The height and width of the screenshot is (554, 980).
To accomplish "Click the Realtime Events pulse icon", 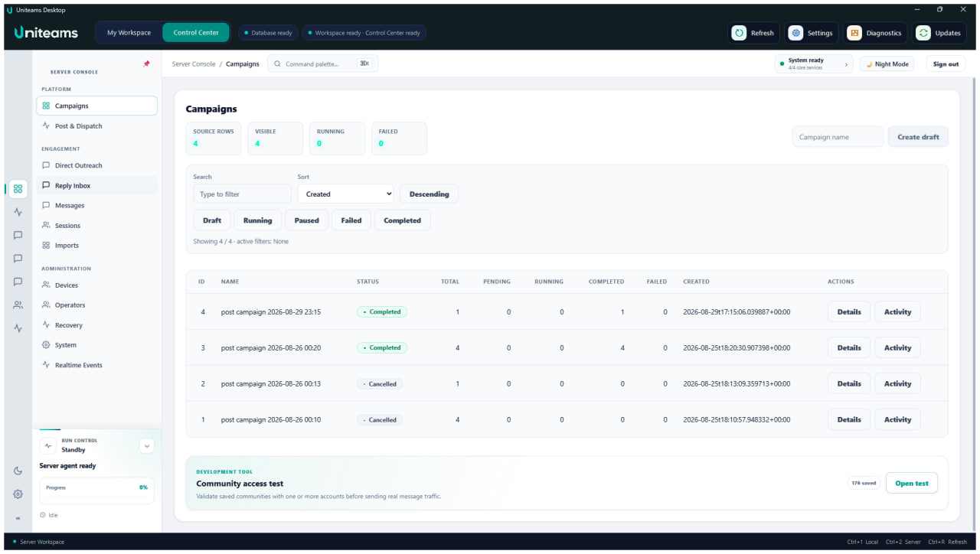I will tap(46, 365).
